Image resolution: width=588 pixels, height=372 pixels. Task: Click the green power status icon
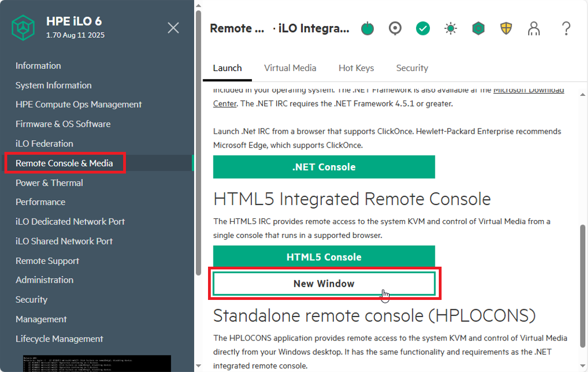(x=367, y=28)
